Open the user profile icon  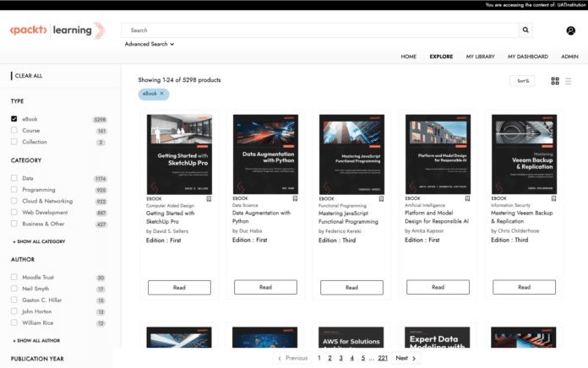pyautogui.click(x=570, y=30)
